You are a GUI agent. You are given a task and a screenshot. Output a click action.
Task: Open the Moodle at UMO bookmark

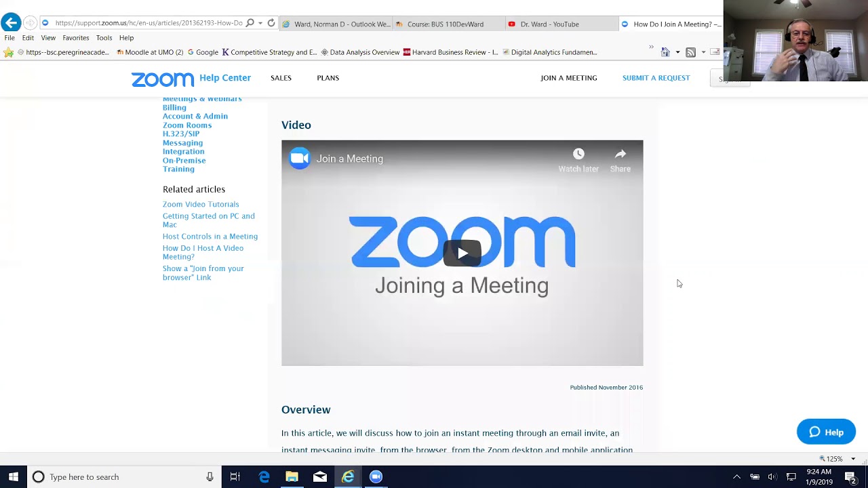(150, 52)
